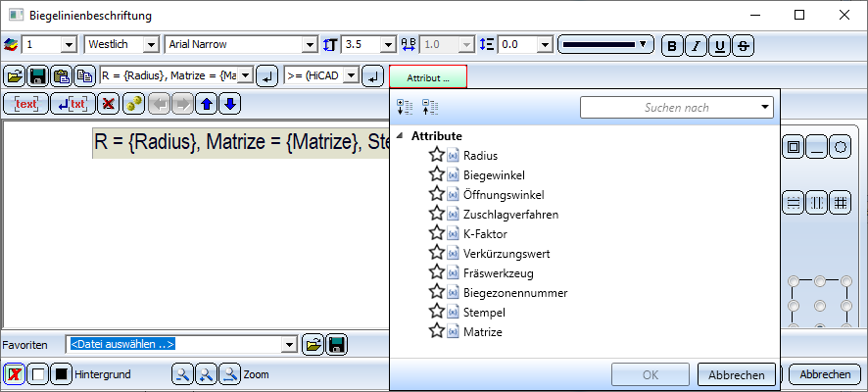The height and width of the screenshot is (392, 868).
Task: Click the blue move-up arrow icon
Action: click(208, 104)
